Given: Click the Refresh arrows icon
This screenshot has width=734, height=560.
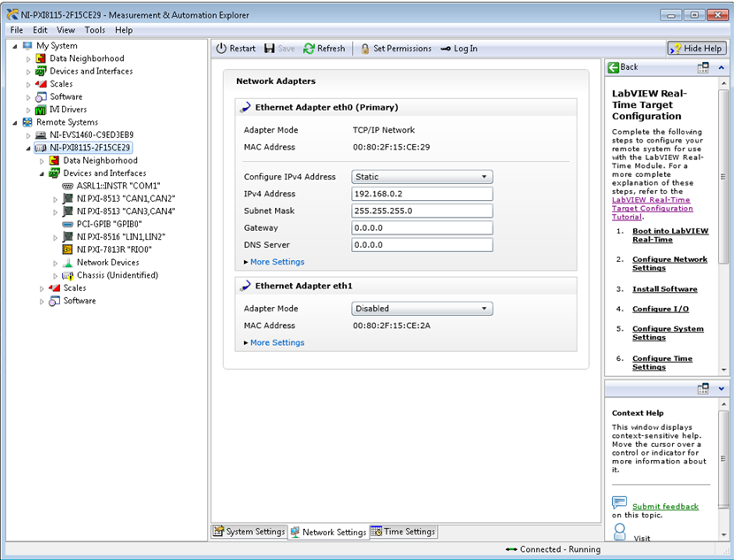Looking at the screenshot, I should [309, 49].
